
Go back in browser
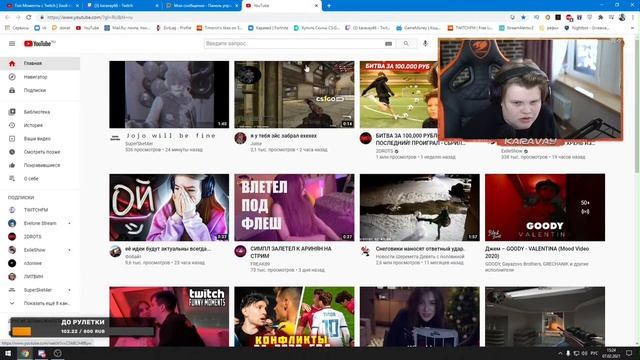coord(7,18)
